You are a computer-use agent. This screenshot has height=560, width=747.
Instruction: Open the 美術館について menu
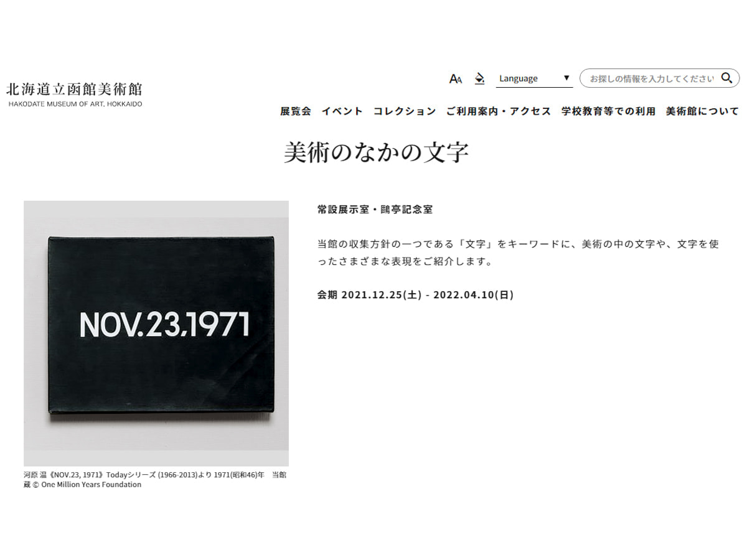tap(702, 111)
